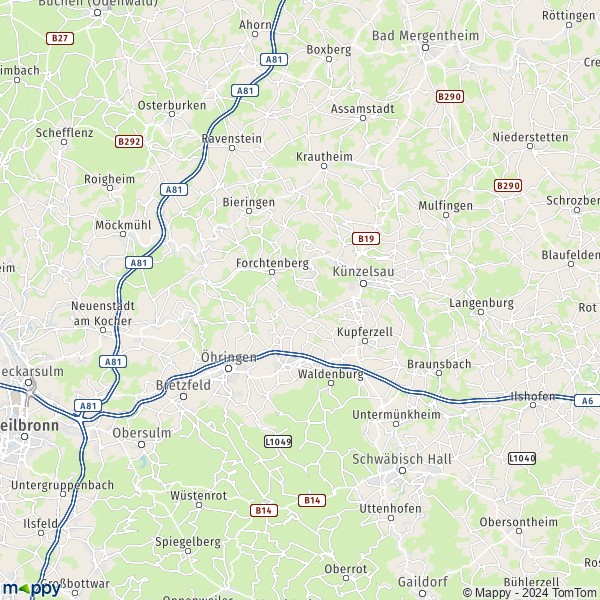Click the Osterburken town marker
Screen dimensions: 600x600
click(x=172, y=114)
